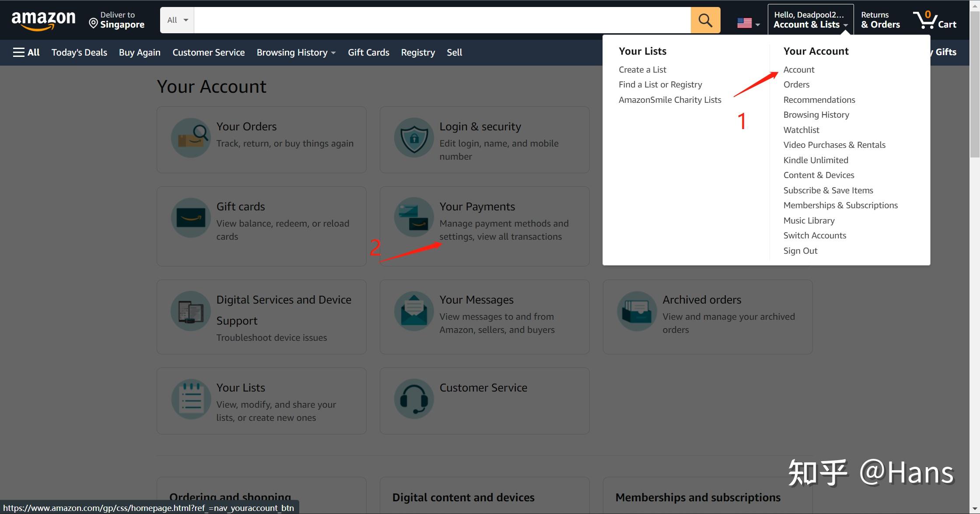Open Buy Again in nav bar
The image size is (980, 514).
tap(140, 52)
